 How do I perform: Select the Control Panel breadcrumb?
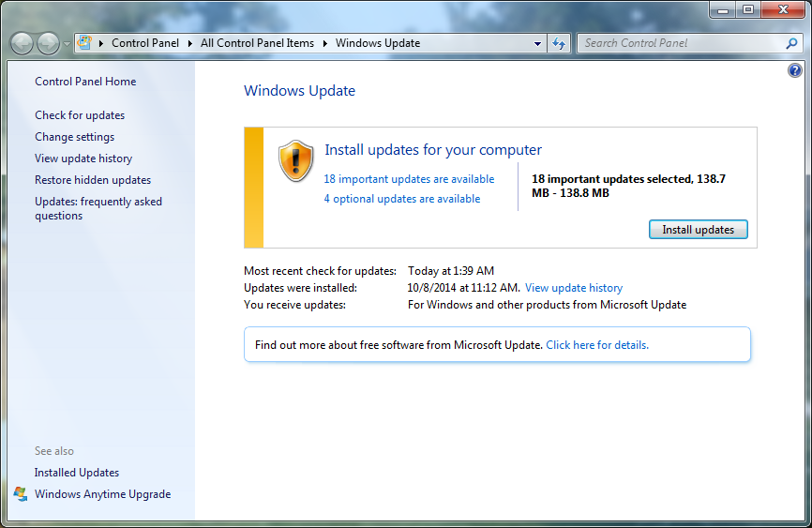coord(145,43)
